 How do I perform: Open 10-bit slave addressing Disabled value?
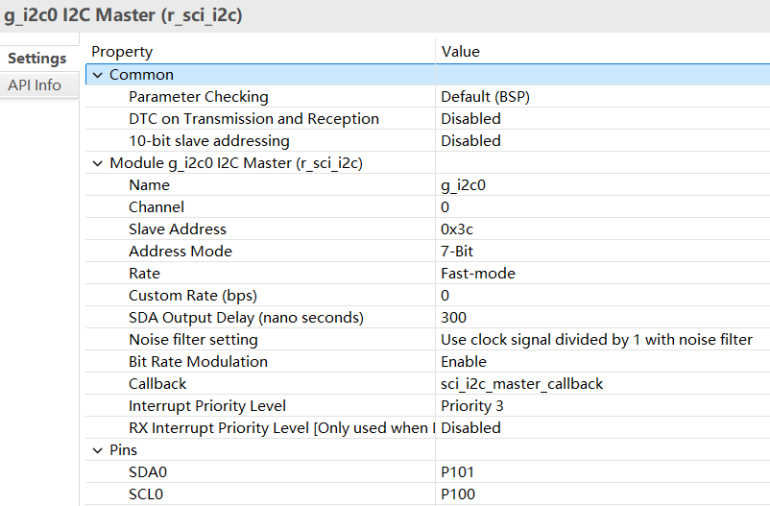point(470,141)
